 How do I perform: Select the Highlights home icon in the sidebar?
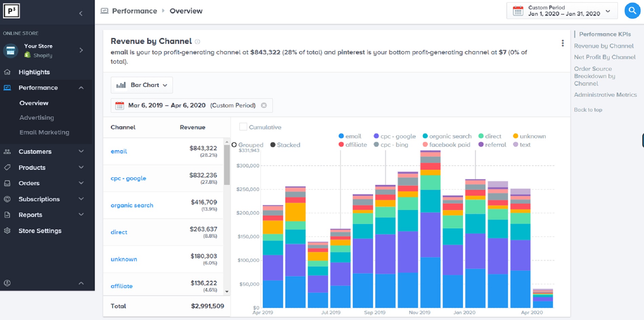pyautogui.click(x=7, y=72)
